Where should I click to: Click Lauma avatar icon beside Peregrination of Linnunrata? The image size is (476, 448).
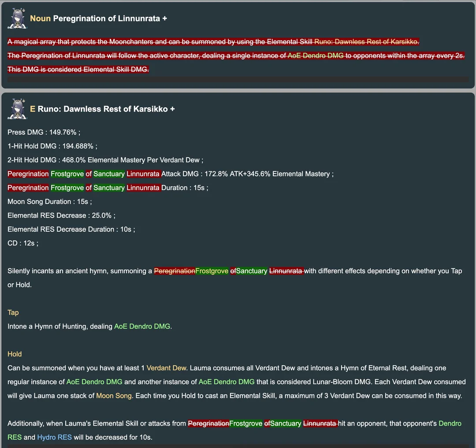(17, 19)
